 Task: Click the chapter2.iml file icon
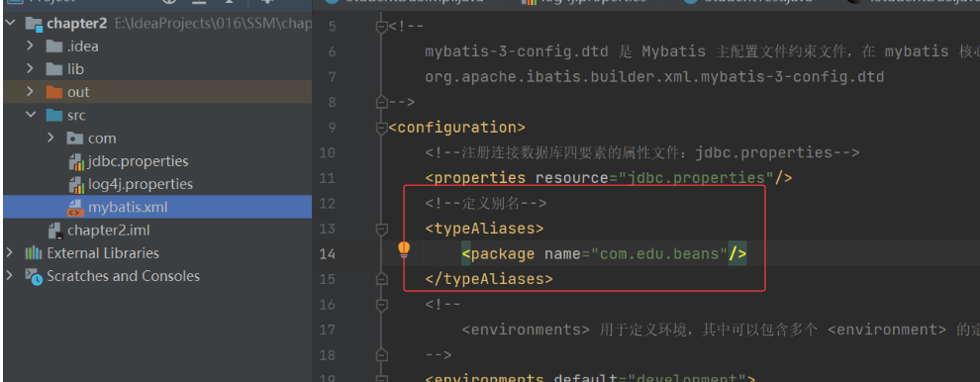coord(56,231)
